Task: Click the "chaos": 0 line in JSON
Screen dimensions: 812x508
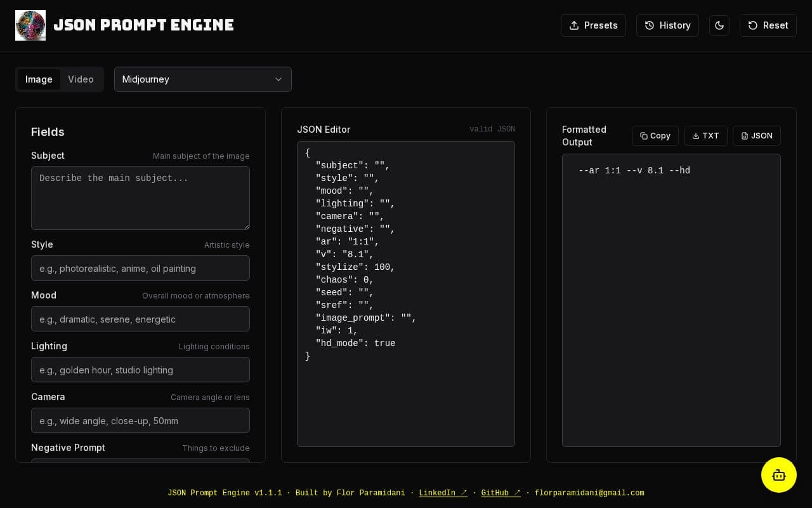Action: (x=344, y=280)
